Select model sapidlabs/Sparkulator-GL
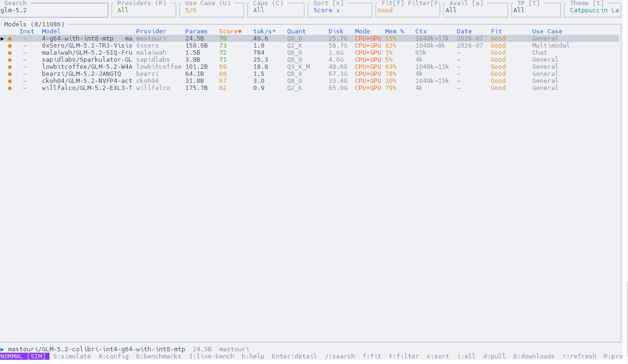 [x=87, y=60]
